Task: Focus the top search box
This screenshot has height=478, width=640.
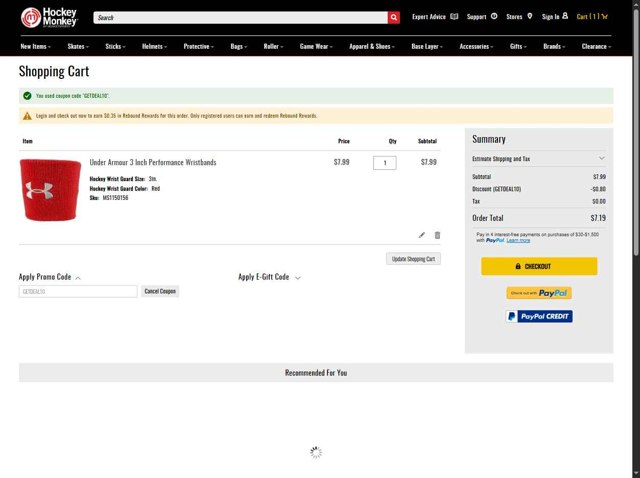Action: (x=240, y=18)
